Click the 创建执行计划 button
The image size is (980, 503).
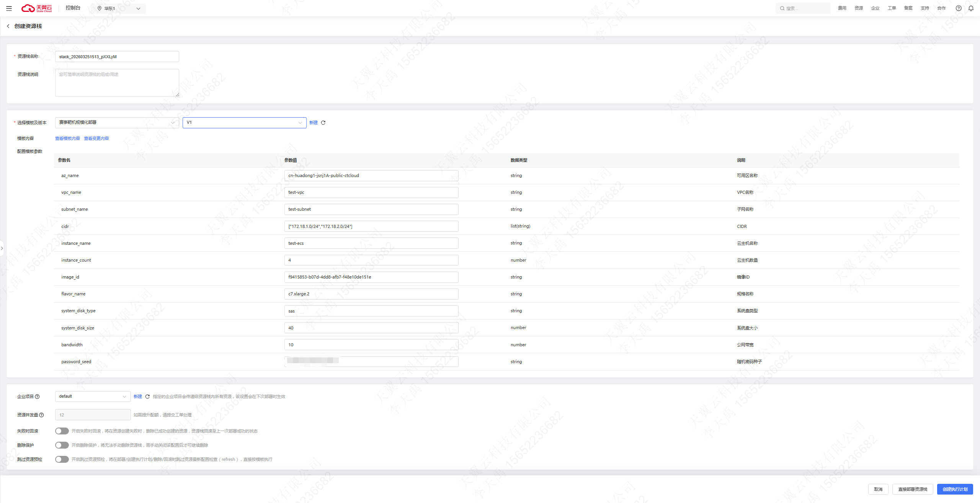(955, 489)
